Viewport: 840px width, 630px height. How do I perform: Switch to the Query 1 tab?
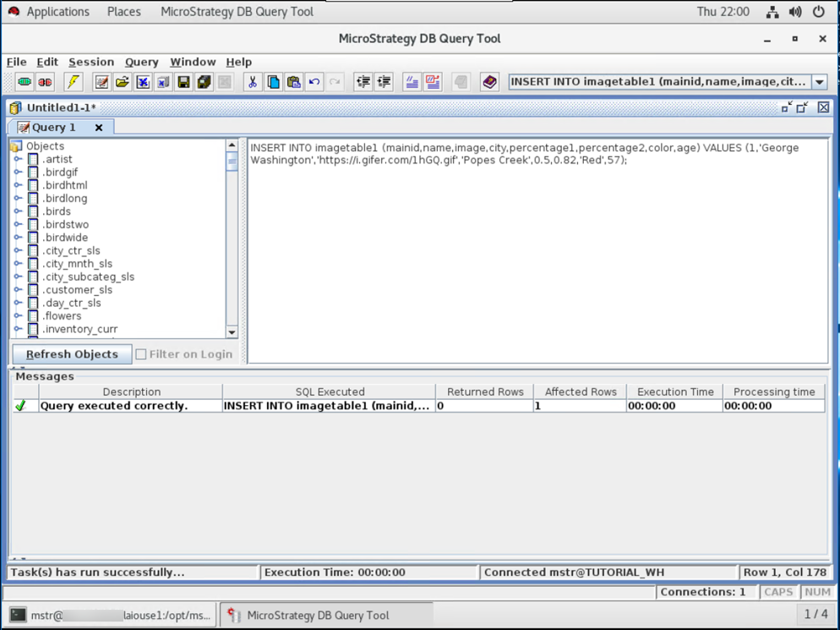point(53,127)
